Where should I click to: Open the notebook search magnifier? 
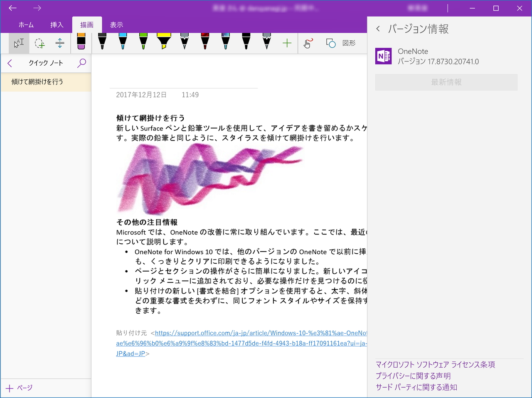(81, 63)
